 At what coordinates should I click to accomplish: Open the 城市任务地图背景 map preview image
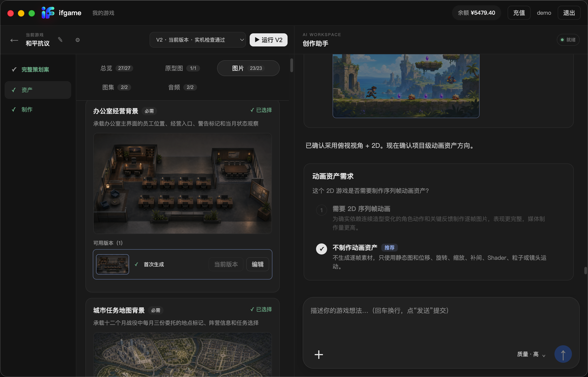(182, 354)
